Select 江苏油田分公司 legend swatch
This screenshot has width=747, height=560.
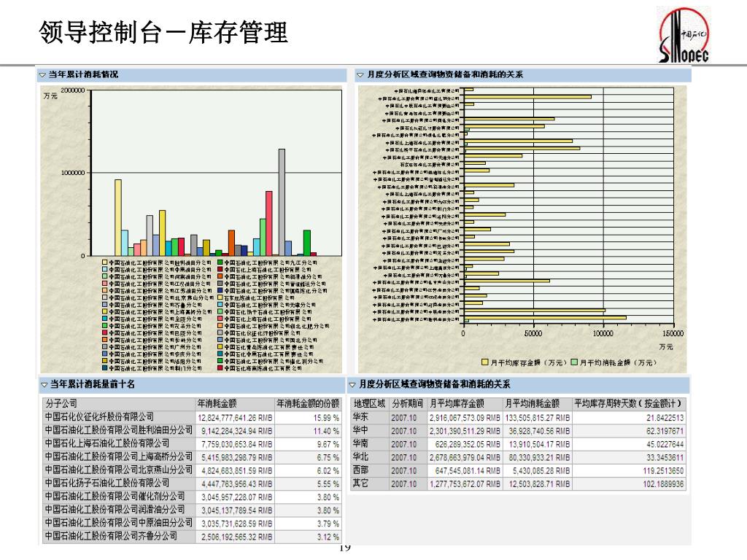pos(105,290)
